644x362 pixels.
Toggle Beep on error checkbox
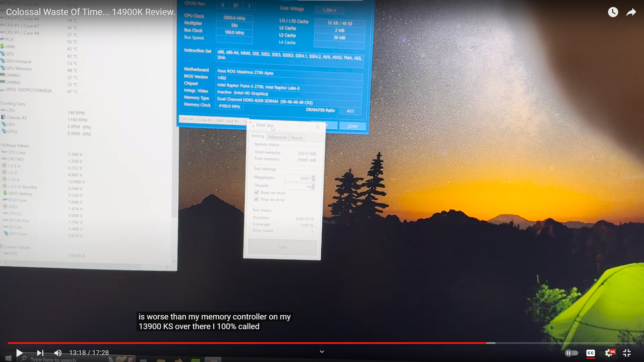point(257,192)
